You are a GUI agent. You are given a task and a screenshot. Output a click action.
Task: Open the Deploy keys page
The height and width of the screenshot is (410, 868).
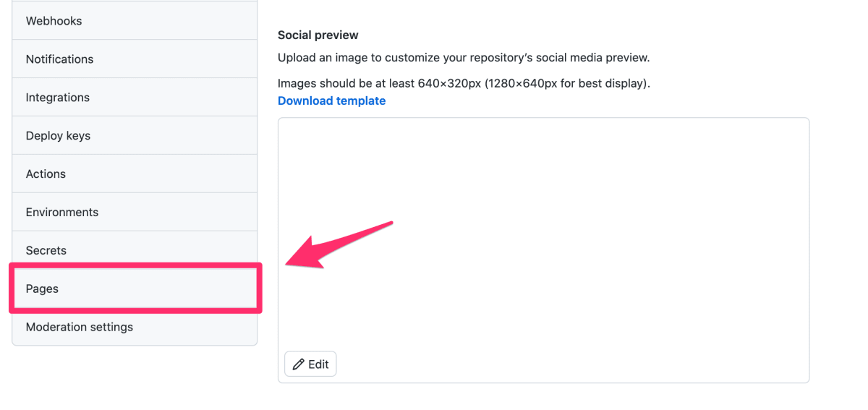pyautogui.click(x=135, y=136)
